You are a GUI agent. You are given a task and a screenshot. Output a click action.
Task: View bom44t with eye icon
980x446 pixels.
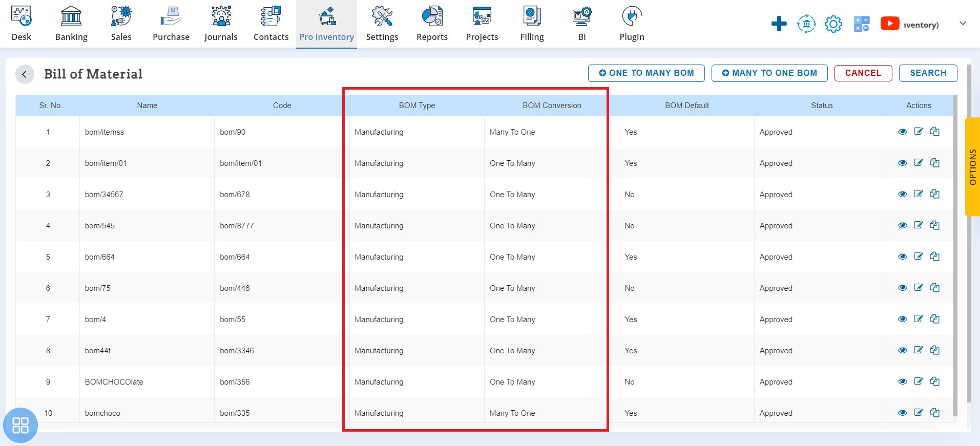(x=903, y=350)
